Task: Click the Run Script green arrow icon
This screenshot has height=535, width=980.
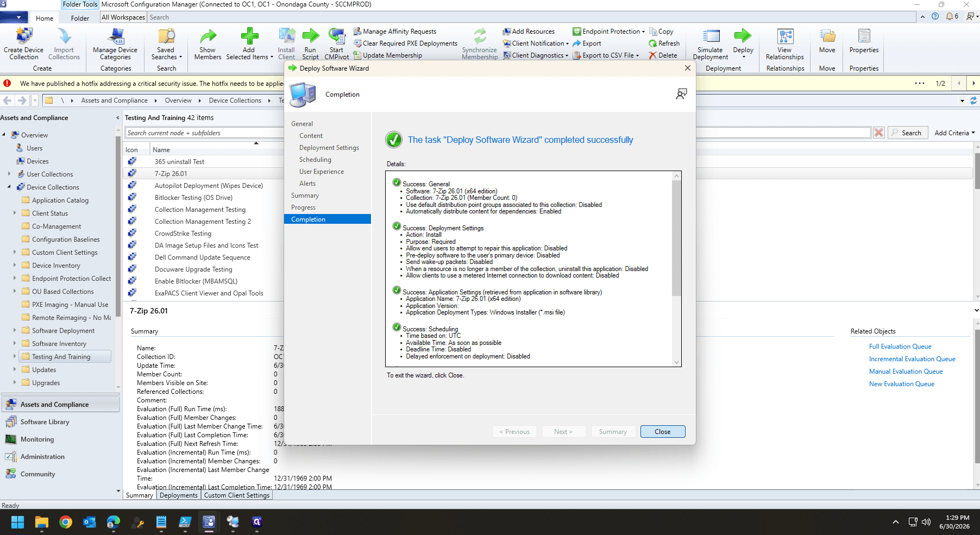Action: pos(311,36)
